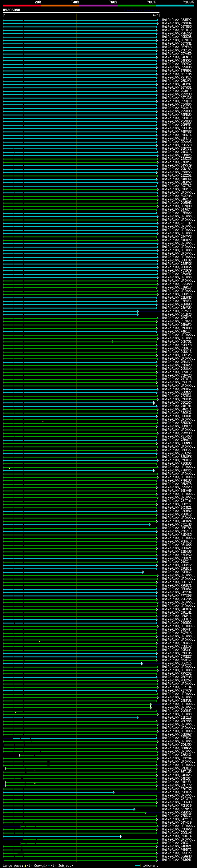Open hit UniRef100_A8C9X1
This screenshot has height=868, width=197.
coord(177,413)
